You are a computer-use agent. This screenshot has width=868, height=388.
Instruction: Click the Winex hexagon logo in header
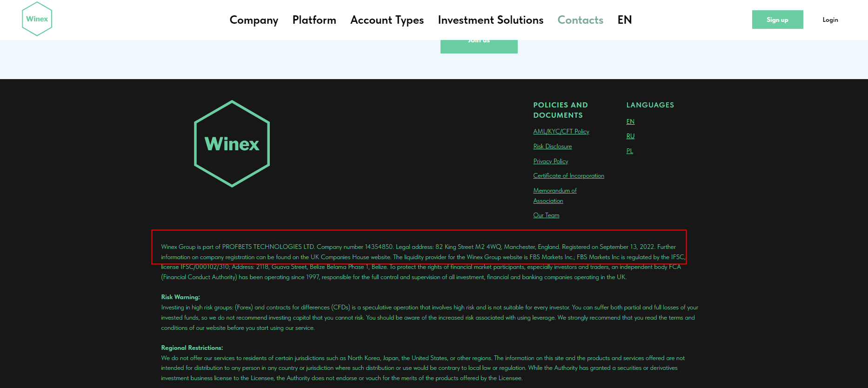tap(37, 19)
